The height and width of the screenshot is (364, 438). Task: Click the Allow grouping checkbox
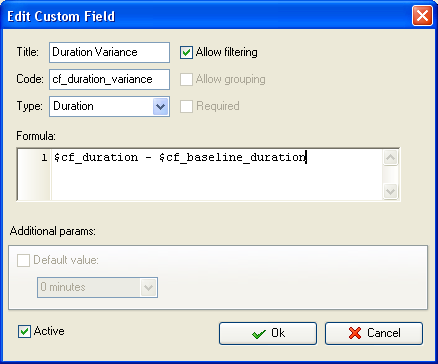(x=186, y=80)
